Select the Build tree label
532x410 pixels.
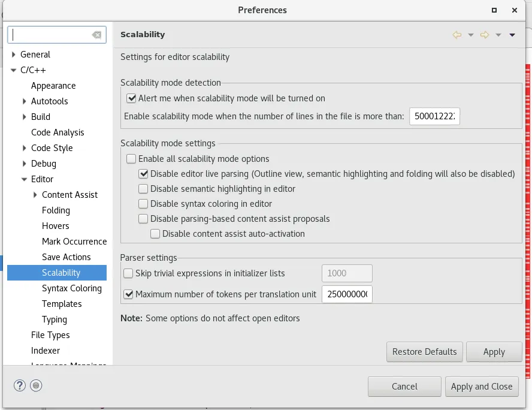click(x=41, y=117)
